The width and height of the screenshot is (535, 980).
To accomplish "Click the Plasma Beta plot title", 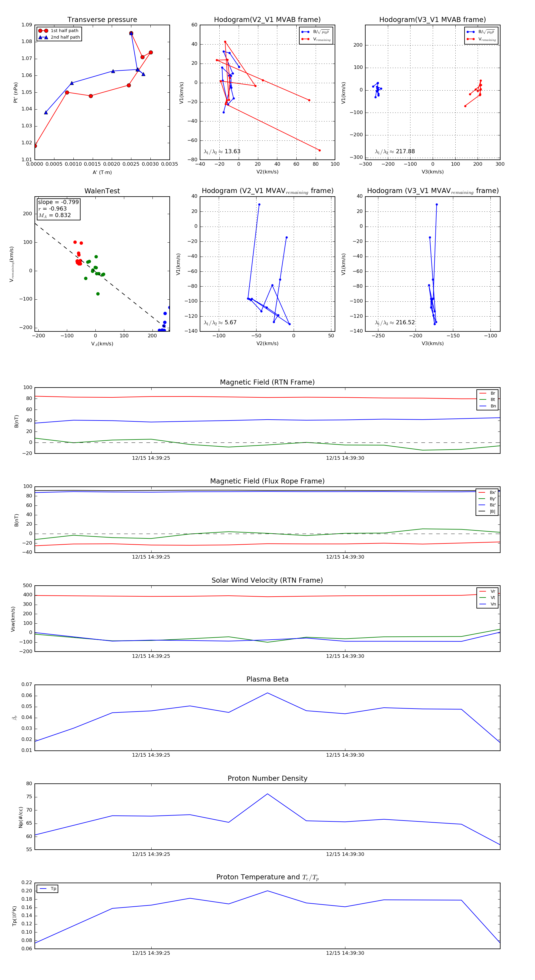I will point(267,679).
